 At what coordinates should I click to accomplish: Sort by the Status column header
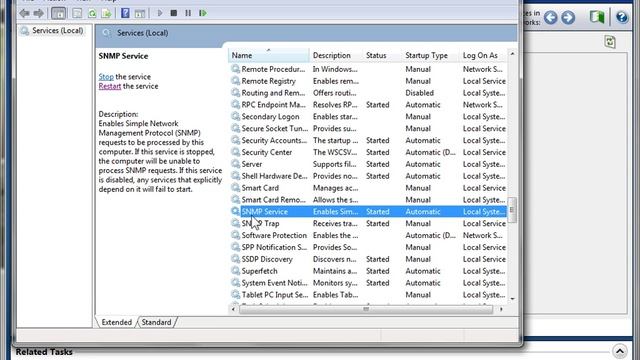[382, 55]
